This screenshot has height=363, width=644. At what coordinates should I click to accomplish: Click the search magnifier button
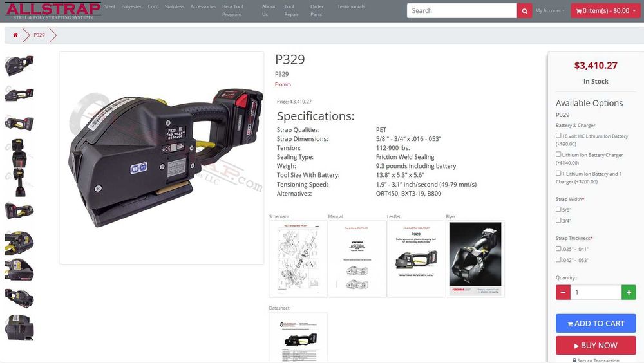click(524, 11)
